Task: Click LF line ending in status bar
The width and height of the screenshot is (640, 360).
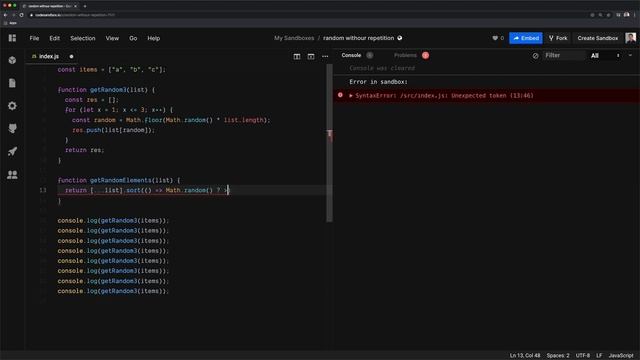Action: point(599,356)
